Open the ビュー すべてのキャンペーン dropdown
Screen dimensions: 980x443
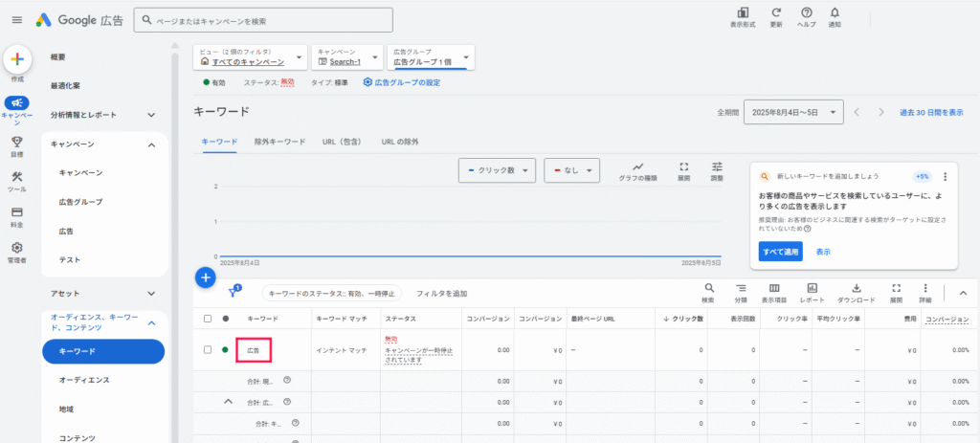coord(251,56)
